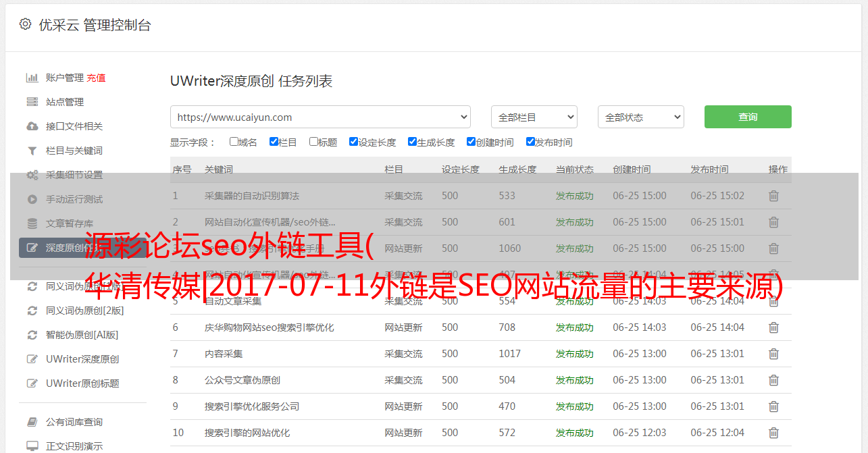Open 账户管理 via its bar chart icon
Screen dimensions: 868x453
point(32,78)
